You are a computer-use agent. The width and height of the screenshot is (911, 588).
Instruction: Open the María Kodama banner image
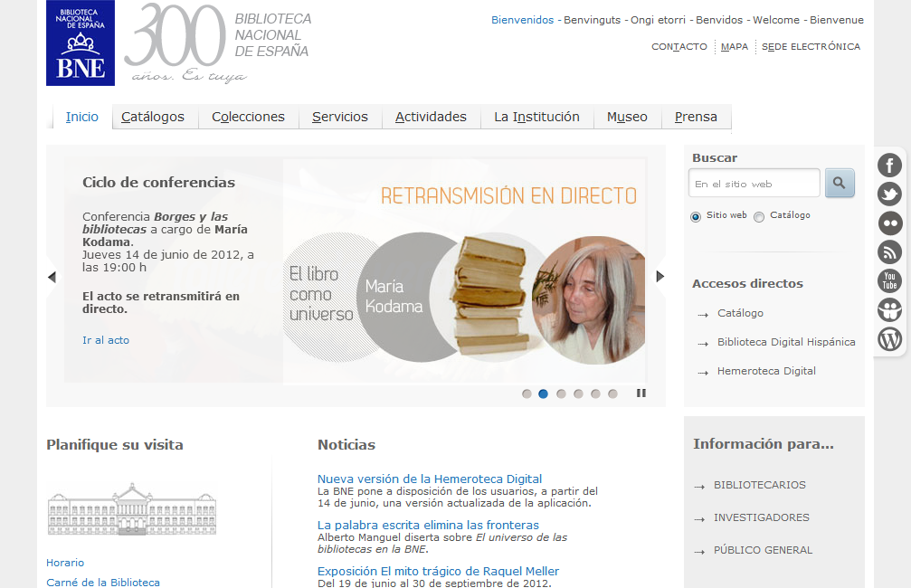pos(464,271)
